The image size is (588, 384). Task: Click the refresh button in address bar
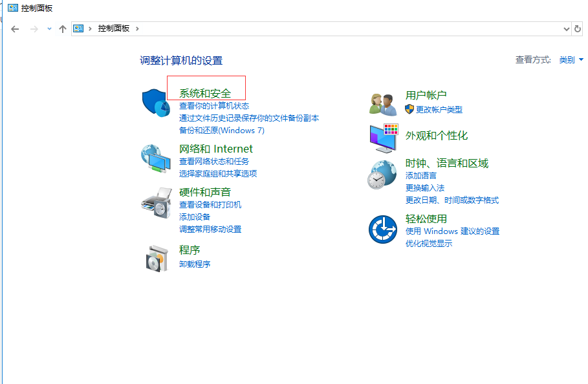click(x=578, y=29)
